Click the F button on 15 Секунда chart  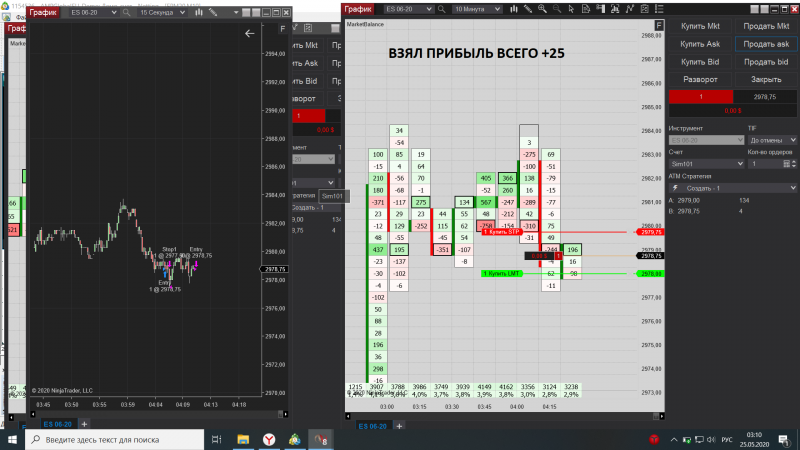coord(283,29)
